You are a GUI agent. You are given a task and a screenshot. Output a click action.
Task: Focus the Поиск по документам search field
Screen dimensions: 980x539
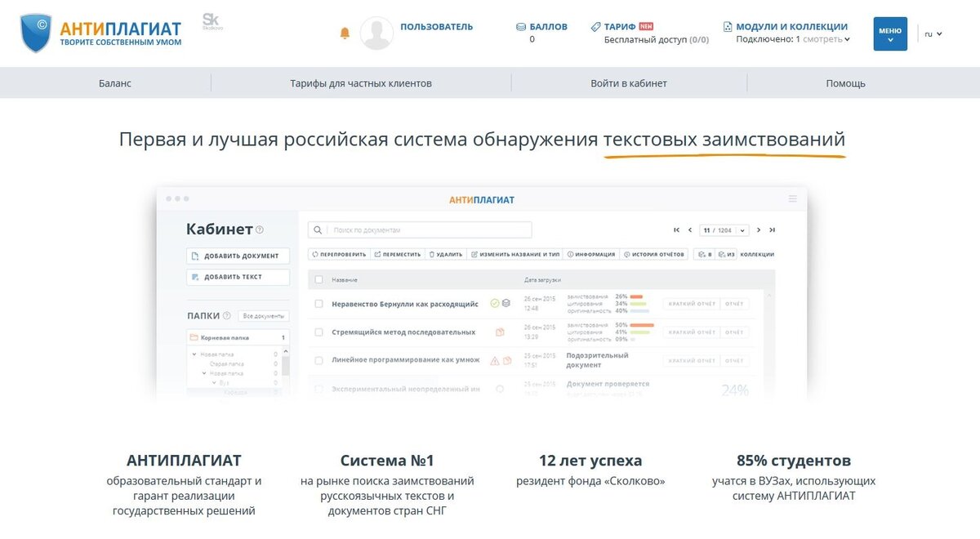(x=420, y=230)
